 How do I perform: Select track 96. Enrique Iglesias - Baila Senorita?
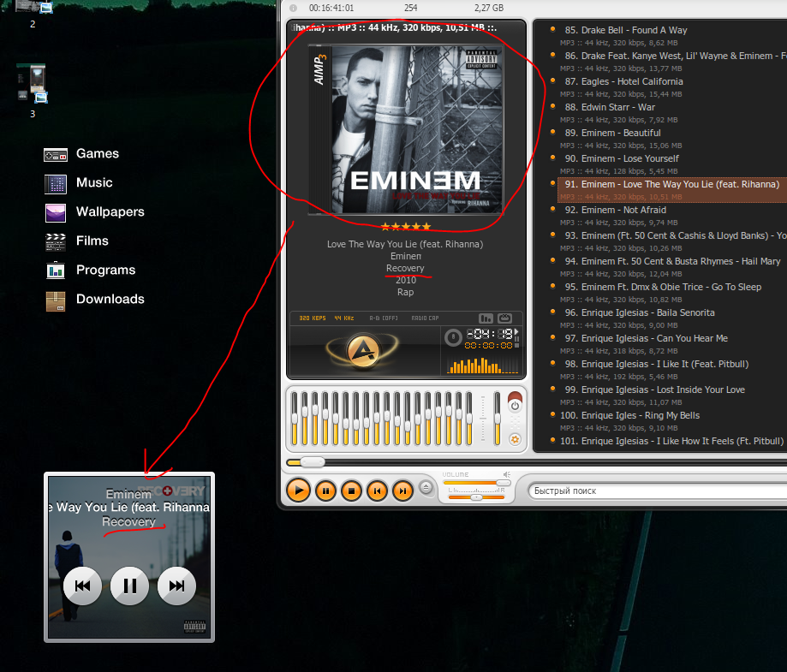coord(671,318)
